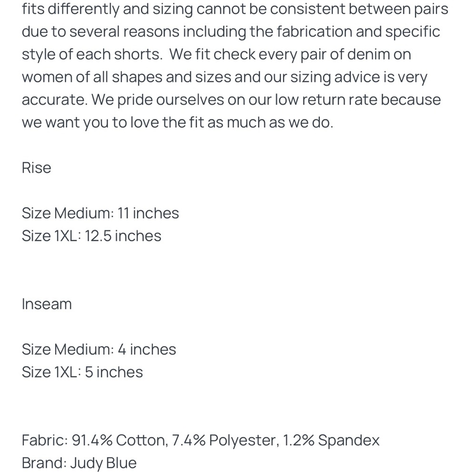The image size is (476, 476).
Task: Click the Size 1XL 5 inches line
Action: coord(82,372)
